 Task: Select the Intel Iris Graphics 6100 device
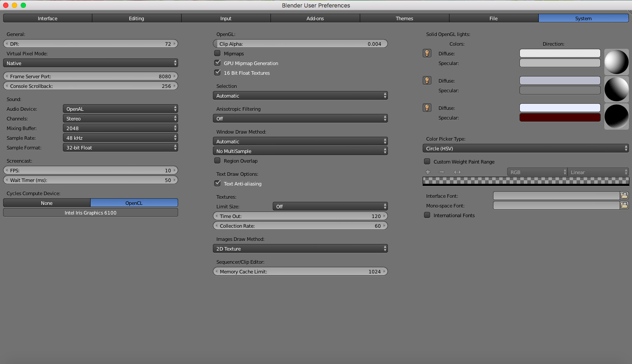point(90,212)
